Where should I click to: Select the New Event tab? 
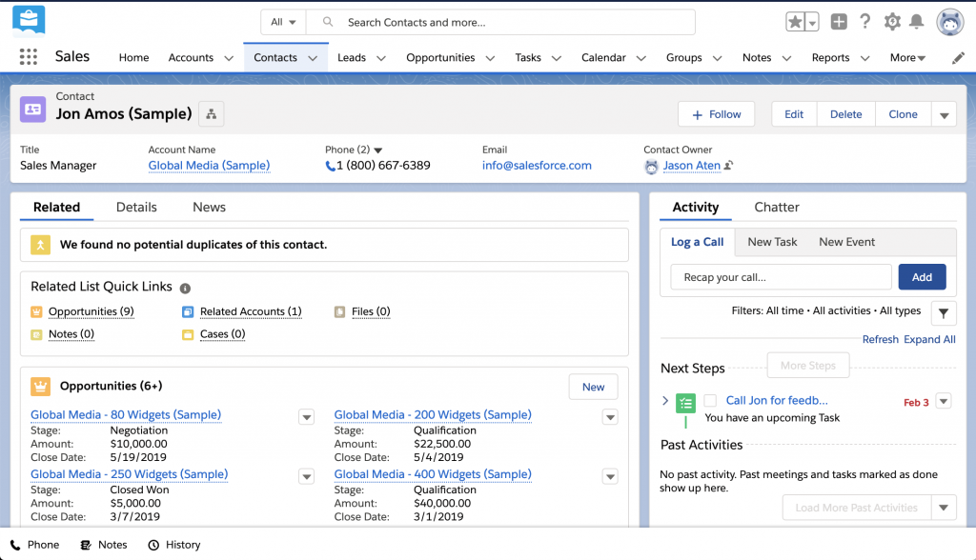tap(846, 242)
